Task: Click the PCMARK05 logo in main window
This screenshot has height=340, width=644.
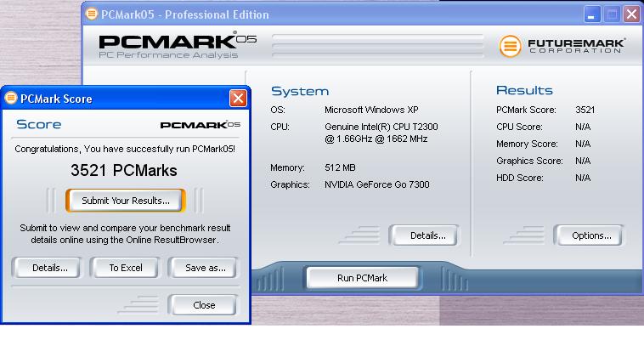Action: [x=178, y=41]
